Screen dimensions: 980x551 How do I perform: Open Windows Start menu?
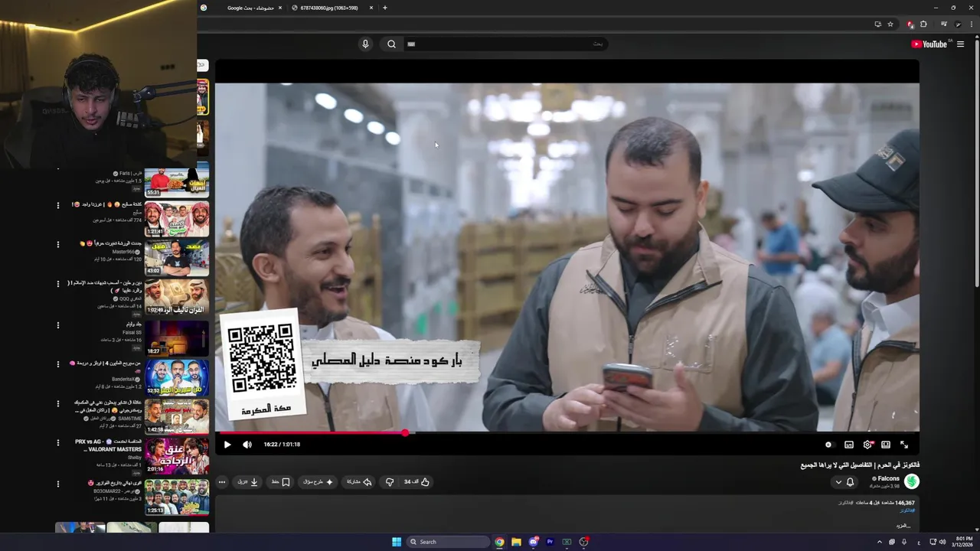click(x=396, y=542)
